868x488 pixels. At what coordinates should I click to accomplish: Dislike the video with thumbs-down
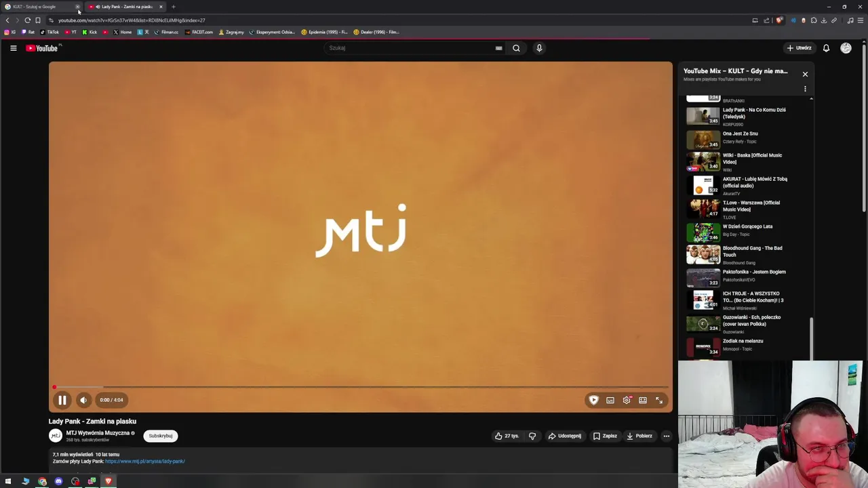tap(532, 436)
